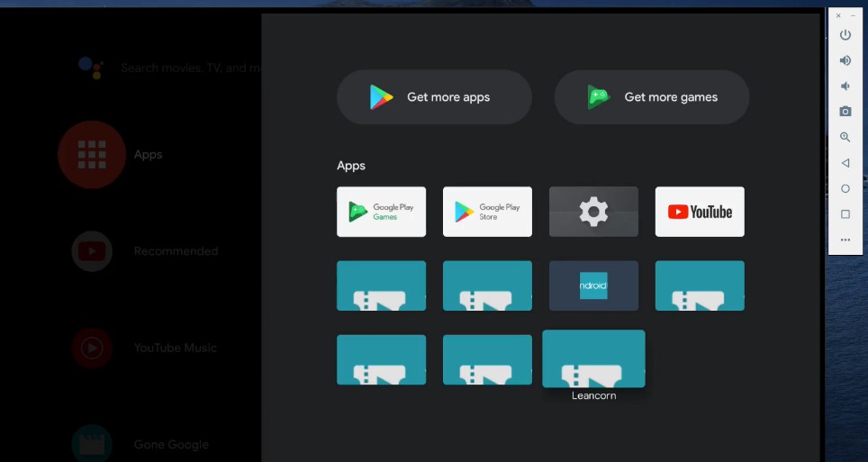
Task: Raise volume with the emulator volume up icon
Action: 845,60
